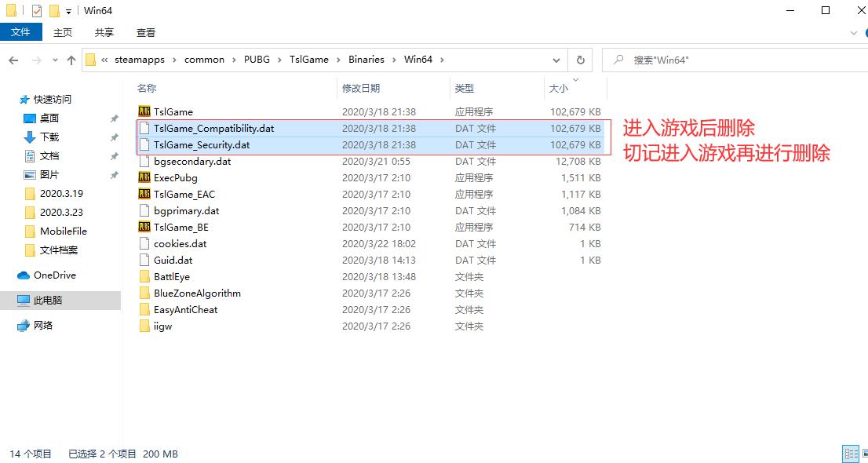Click the PUBG breadcrumb link

257,59
